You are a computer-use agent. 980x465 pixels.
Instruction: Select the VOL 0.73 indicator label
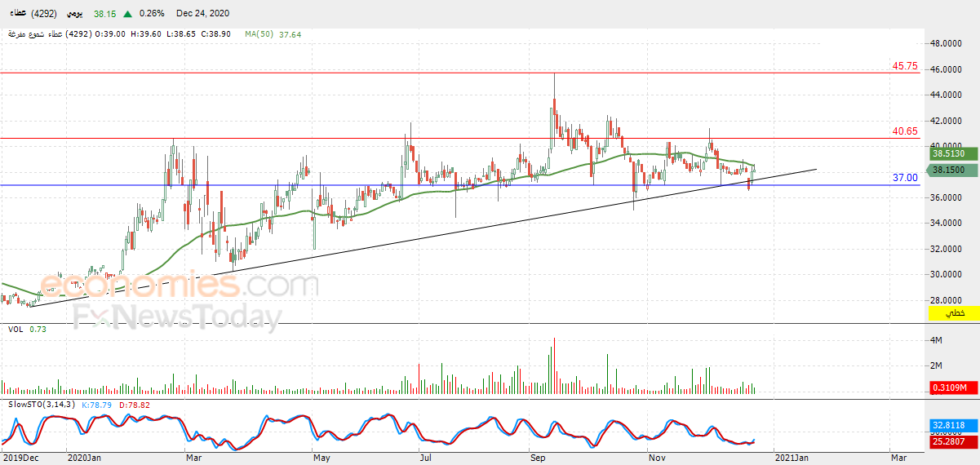26,329
